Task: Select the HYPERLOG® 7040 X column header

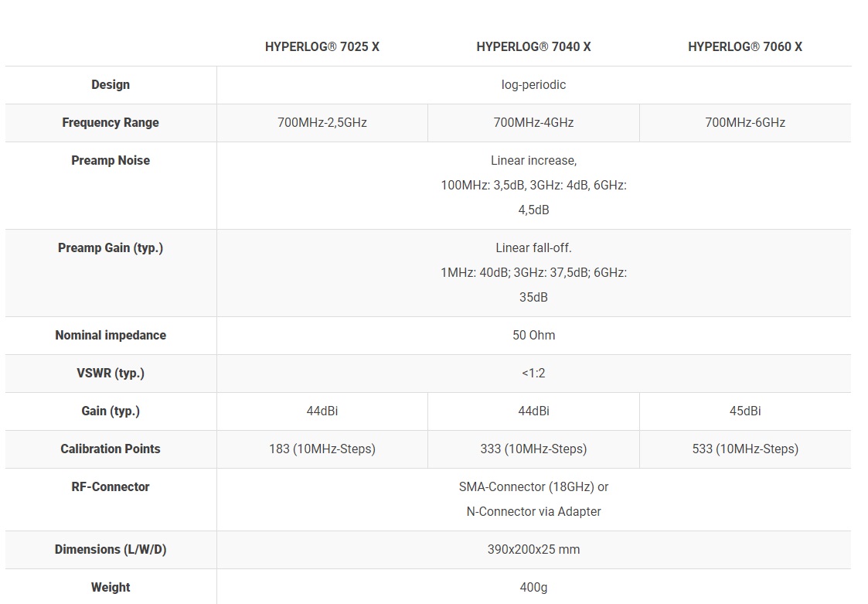Action: pos(533,46)
